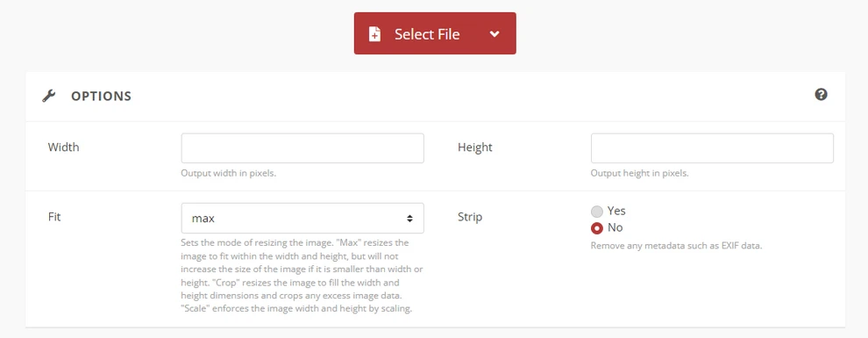Click the Select File button
Viewport: 868px width, 338px height.
pos(435,33)
